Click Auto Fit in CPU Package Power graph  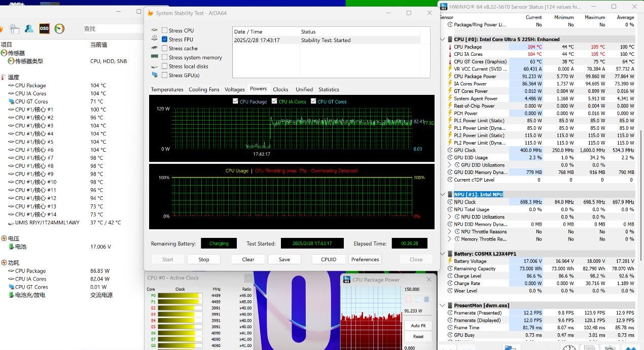pos(418,326)
